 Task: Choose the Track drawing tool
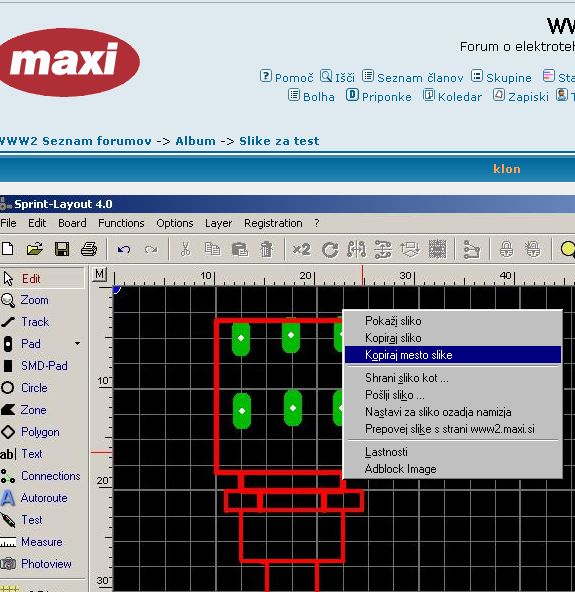tap(25, 322)
